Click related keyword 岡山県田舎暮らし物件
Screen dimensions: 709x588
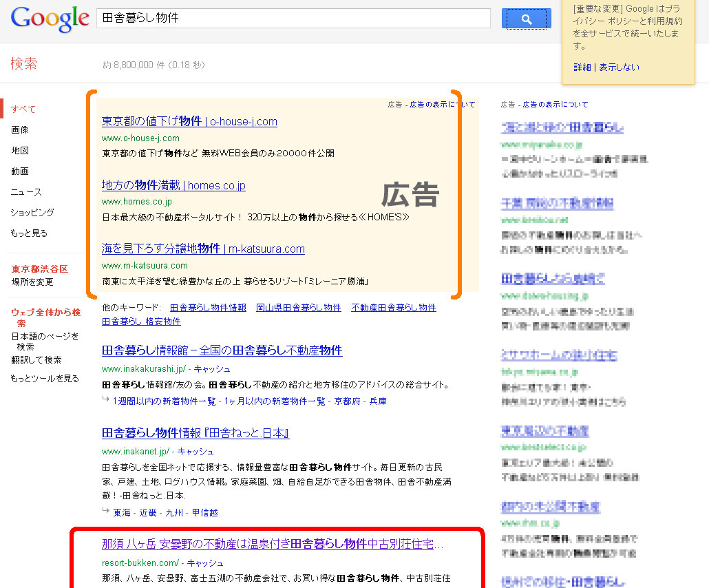tap(299, 308)
